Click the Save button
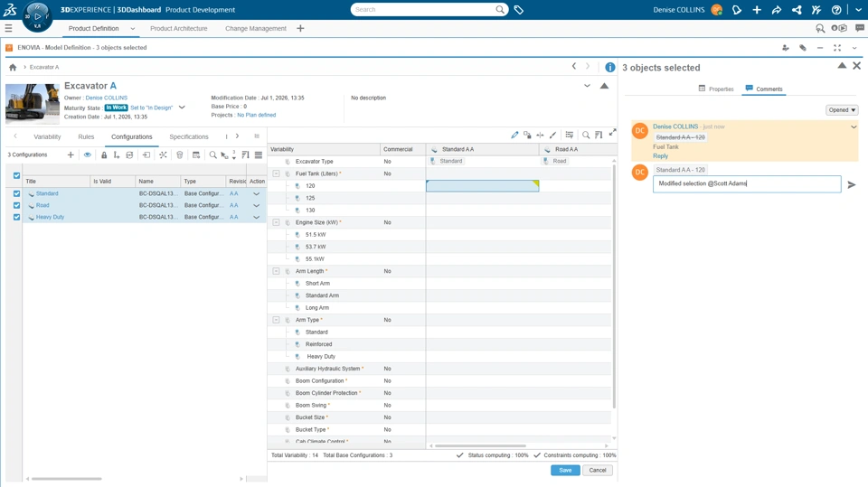The width and height of the screenshot is (868, 487). coord(565,471)
